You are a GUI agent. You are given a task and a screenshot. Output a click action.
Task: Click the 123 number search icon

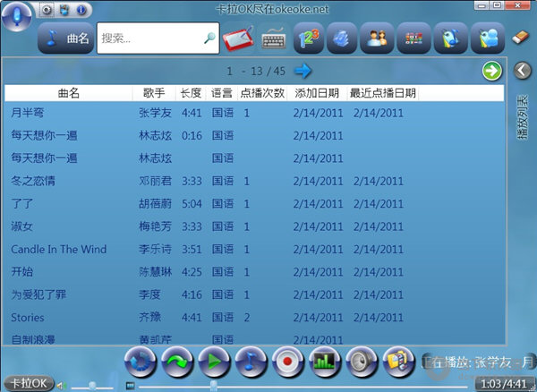point(309,38)
